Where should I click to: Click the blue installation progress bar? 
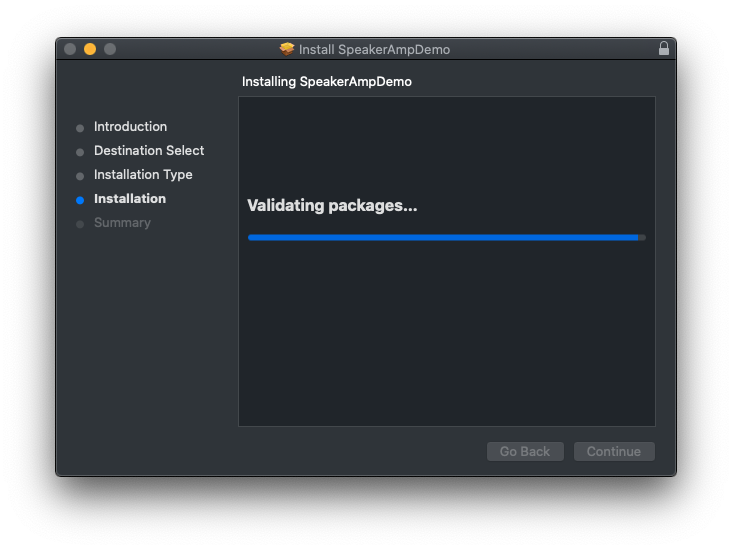click(447, 238)
